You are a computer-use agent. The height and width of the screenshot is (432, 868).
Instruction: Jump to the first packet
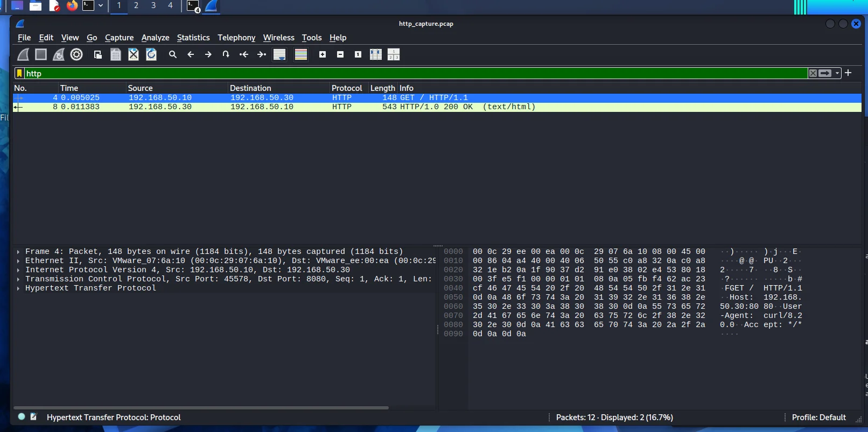pos(244,54)
